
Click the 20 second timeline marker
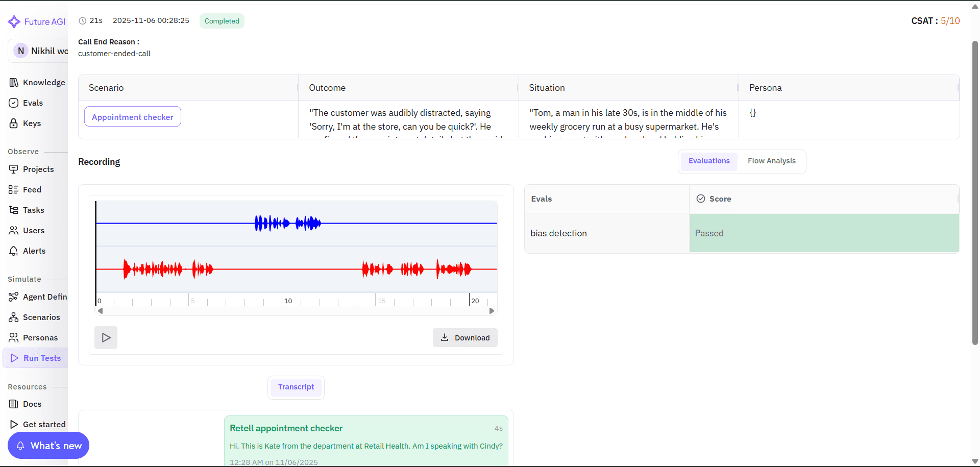(x=475, y=301)
